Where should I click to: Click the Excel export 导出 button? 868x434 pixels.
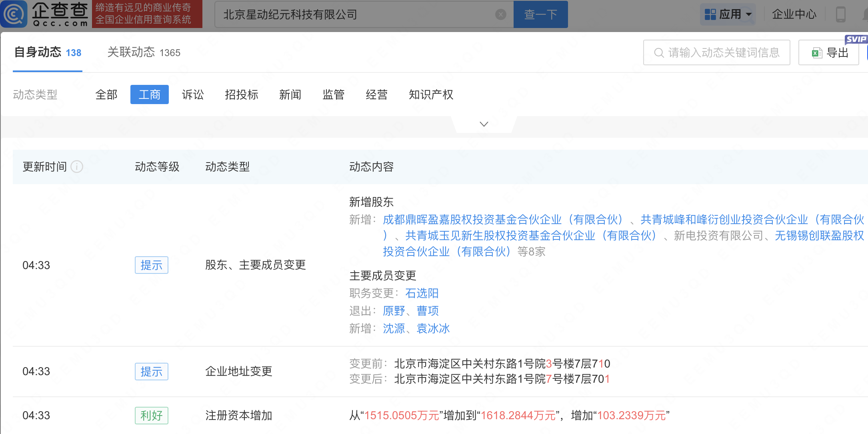pyautogui.click(x=829, y=52)
